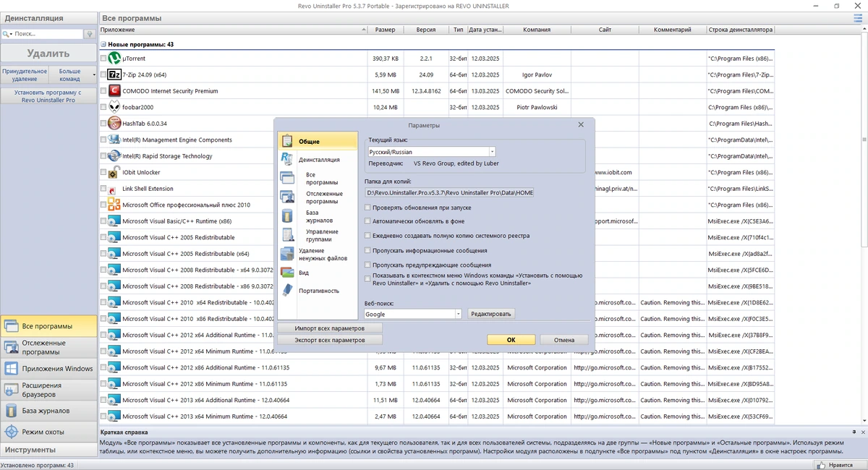Click the Удалить button
Image resolution: width=868 pixels, height=470 pixels.
tap(48, 54)
